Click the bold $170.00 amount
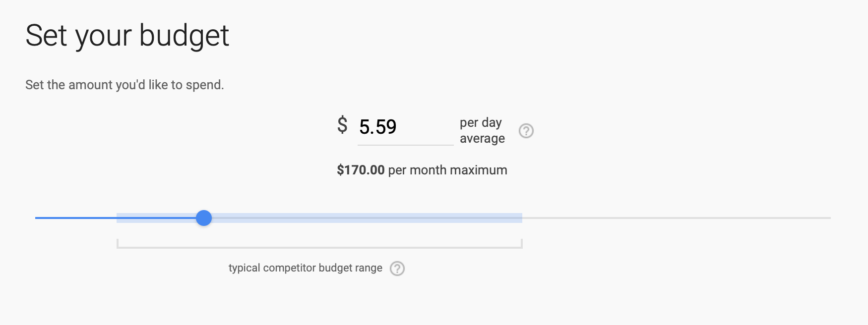The height and width of the screenshot is (325, 868). click(361, 170)
